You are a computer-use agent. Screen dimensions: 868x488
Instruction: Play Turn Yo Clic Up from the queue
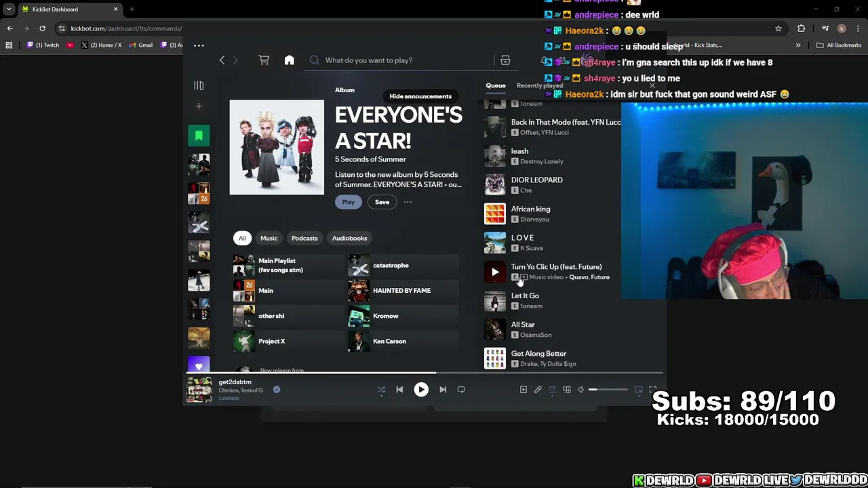click(495, 272)
